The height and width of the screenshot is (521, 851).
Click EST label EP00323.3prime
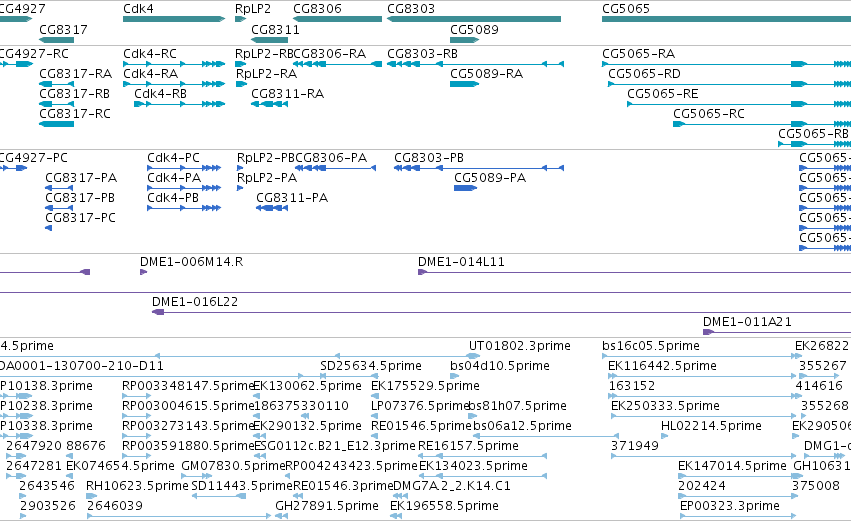click(x=730, y=507)
